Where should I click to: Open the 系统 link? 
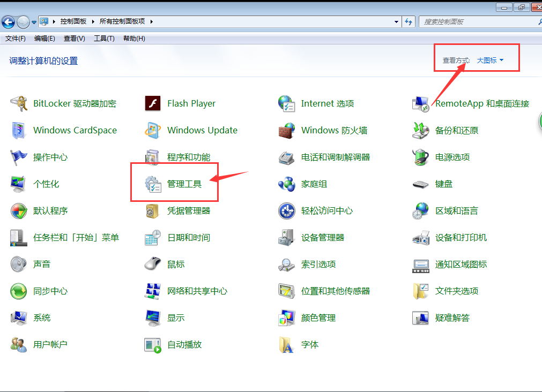point(42,318)
